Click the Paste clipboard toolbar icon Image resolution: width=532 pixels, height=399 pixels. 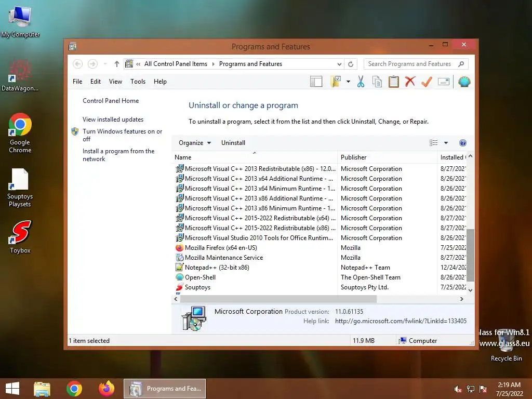tap(394, 82)
